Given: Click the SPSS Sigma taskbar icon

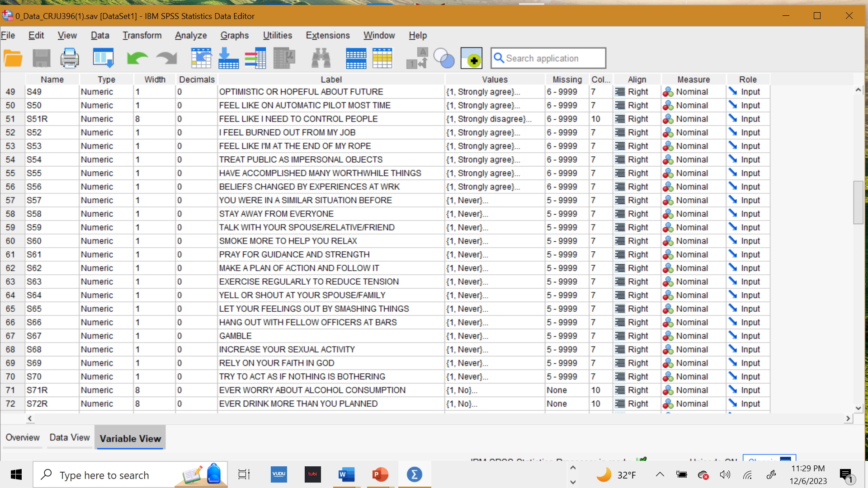Looking at the screenshot, I should (415, 474).
